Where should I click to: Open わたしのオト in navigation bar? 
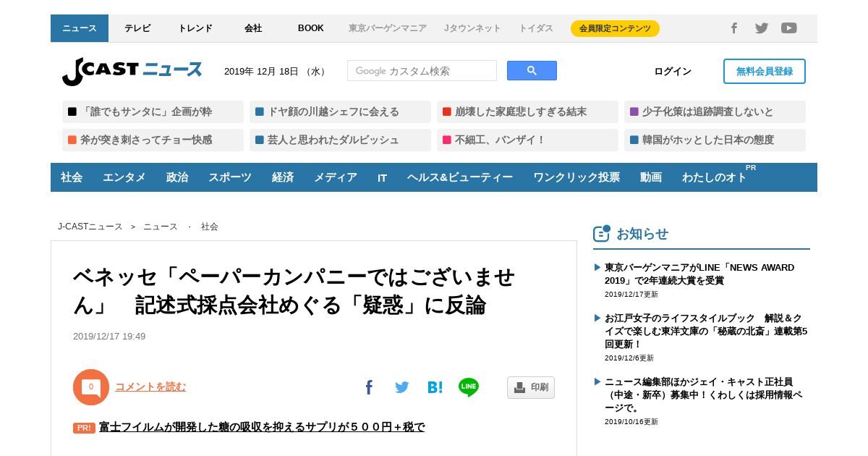[715, 177]
